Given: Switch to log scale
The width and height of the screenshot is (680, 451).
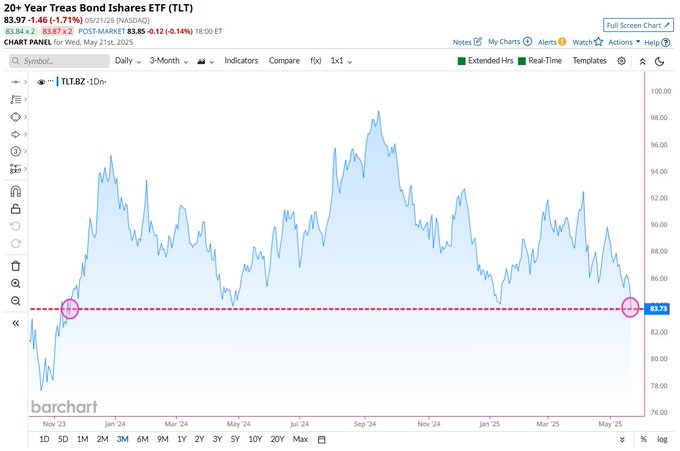Looking at the screenshot, I should pos(662,439).
